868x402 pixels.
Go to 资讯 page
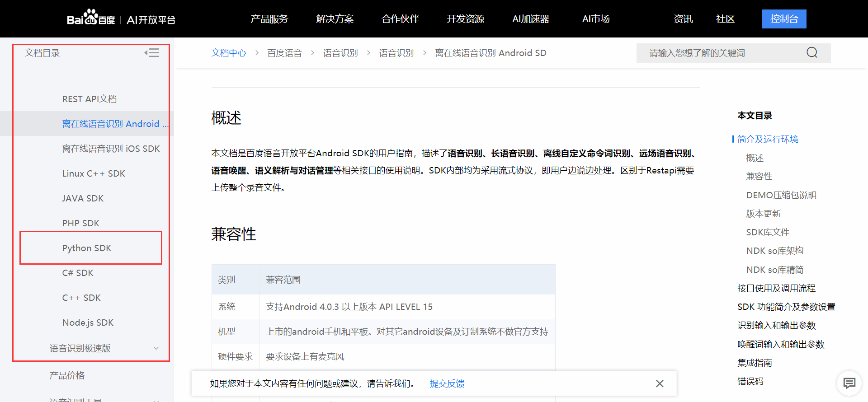click(x=683, y=19)
